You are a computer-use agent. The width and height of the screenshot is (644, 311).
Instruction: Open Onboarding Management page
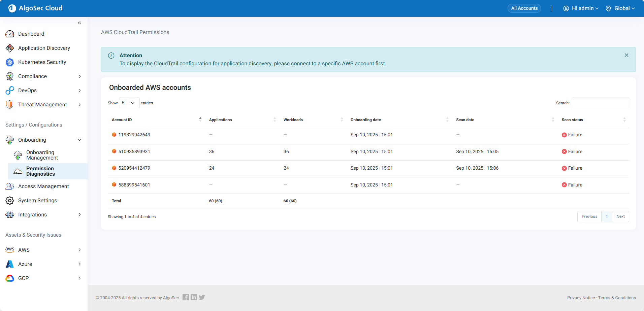pyautogui.click(x=42, y=155)
